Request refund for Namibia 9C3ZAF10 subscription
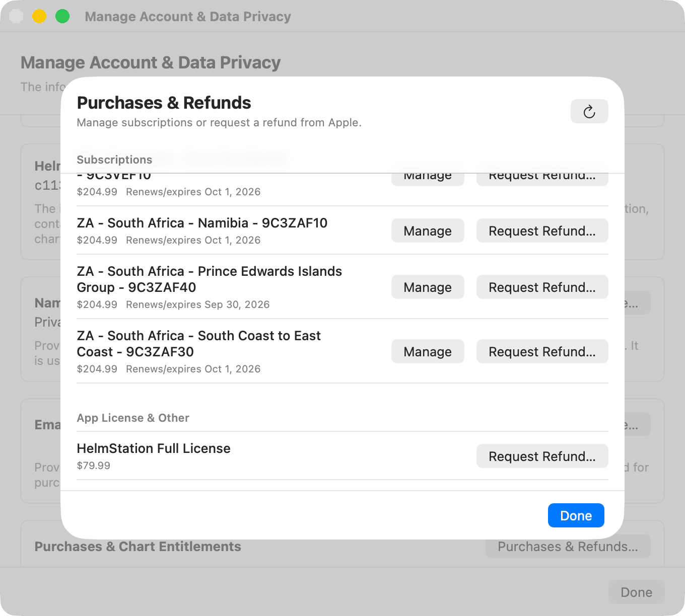This screenshot has height=616, width=685. point(542,231)
